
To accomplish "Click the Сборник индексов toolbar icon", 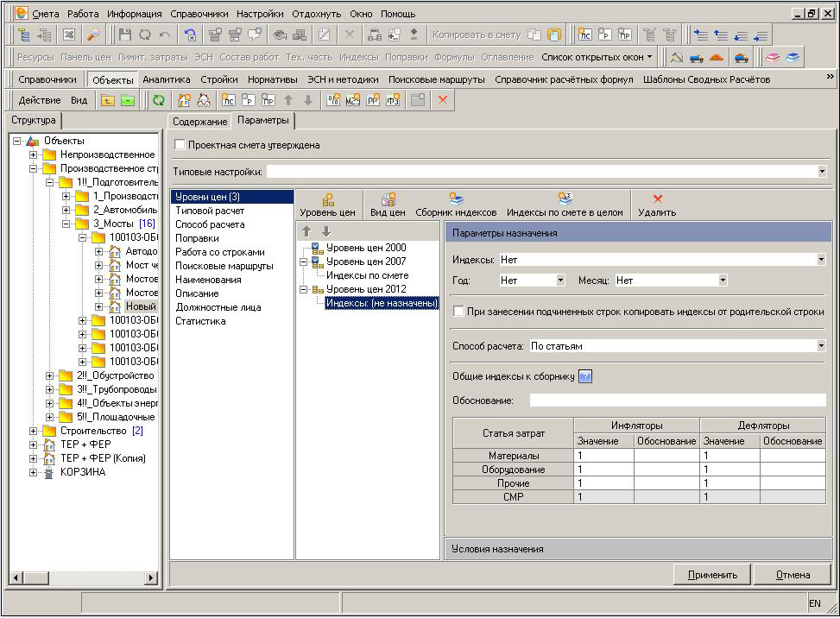I will pyautogui.click(x=457, y=199).
